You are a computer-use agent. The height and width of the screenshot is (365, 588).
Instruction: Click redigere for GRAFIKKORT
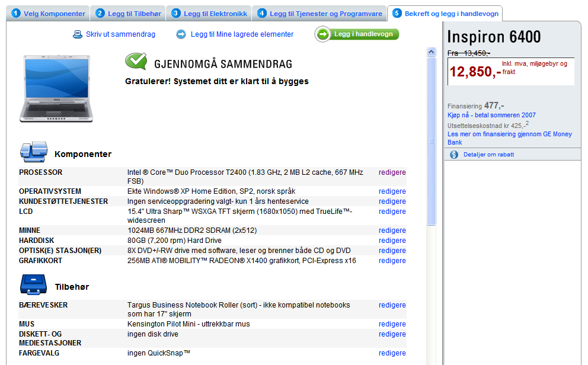pyautogui.click(x=392, y=261)
